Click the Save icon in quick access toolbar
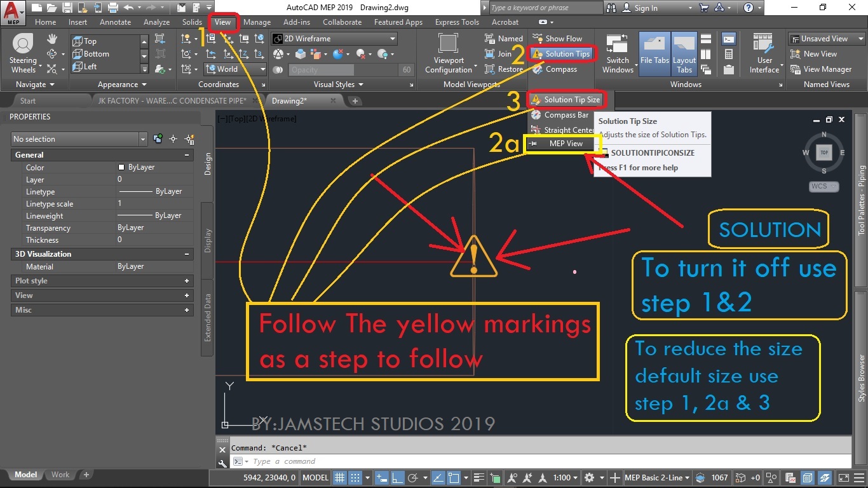Image resolution: width=868 pixels, height=488 pixels. (x=66, y=8)
